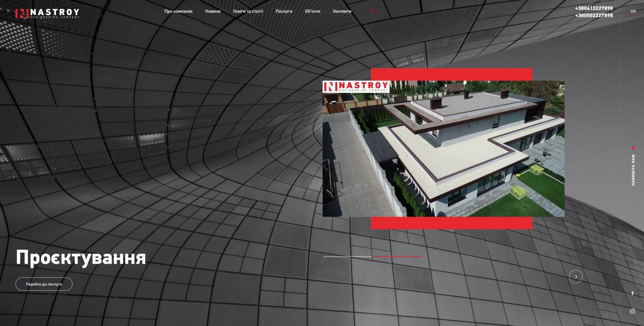Select the white slide indicator line
The width and height of the screenshot is (644, 326).
click(347, 256)
